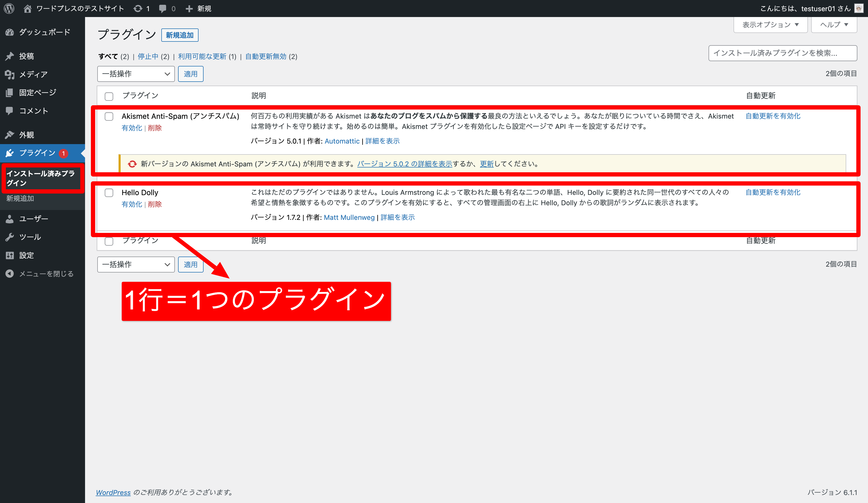Open the Matt Mullenweg author link

(x=349, y=217)
